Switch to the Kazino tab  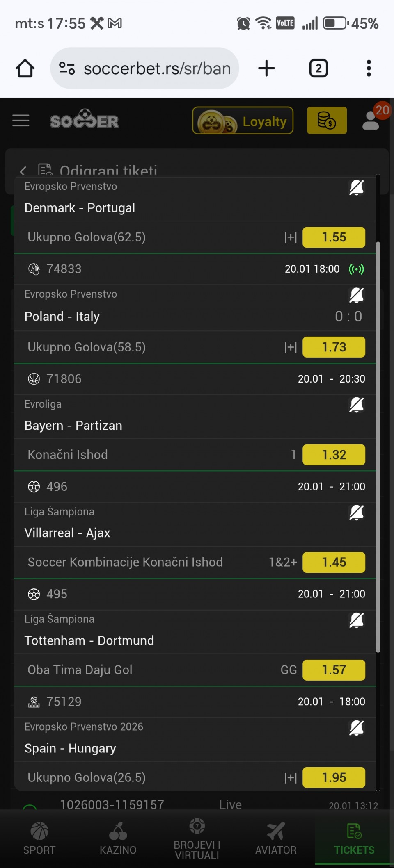[x=118, y=839]
